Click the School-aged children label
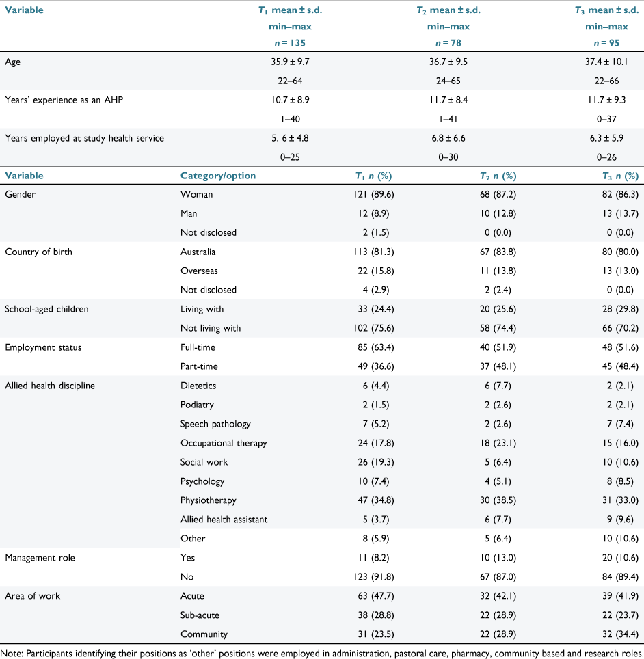Image resolution: width=644 pixels, height=659 pixels. tap(46, 309)
